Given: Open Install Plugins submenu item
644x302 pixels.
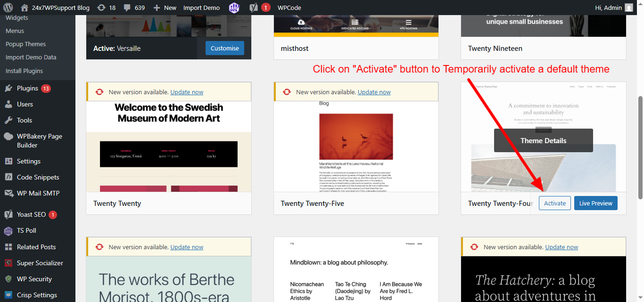Looking at the screenshot, I should point(24,71).
